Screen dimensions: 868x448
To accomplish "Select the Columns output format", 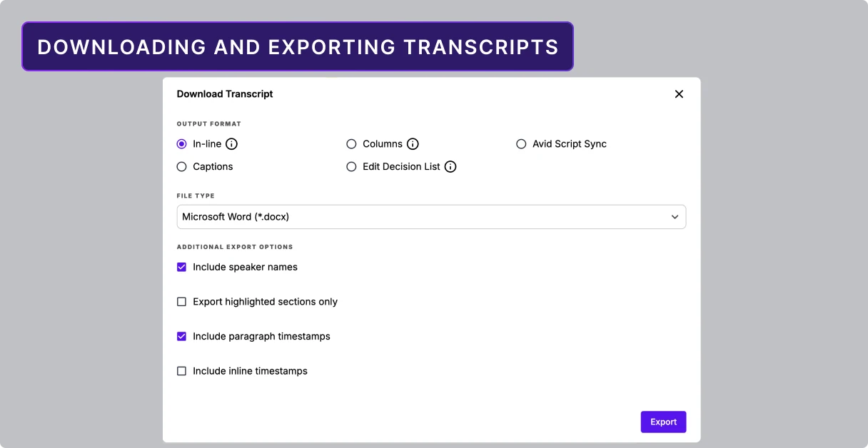I will click(351, 143).
